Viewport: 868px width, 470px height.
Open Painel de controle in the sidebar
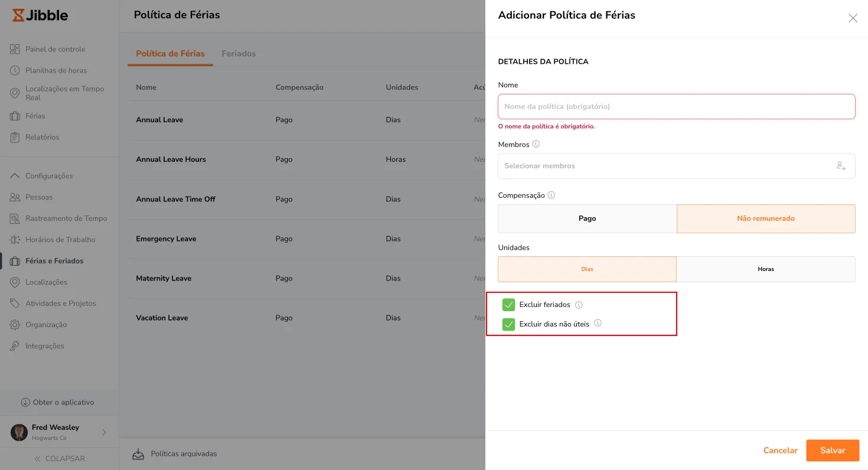tap(56, 49)
